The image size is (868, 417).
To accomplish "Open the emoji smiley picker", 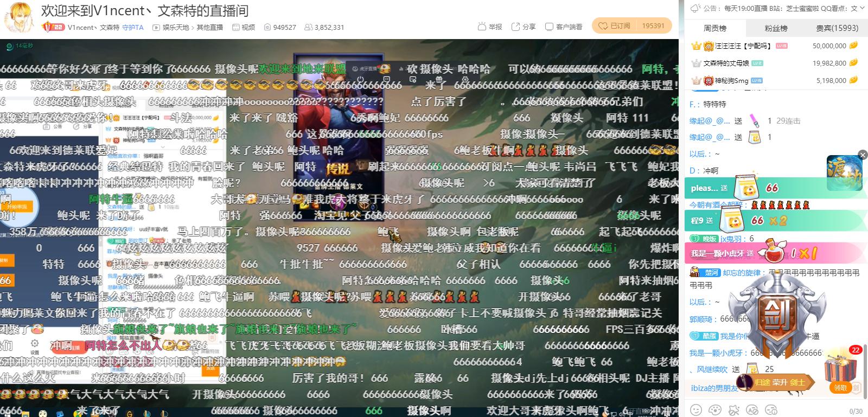I will coord(696,410).
